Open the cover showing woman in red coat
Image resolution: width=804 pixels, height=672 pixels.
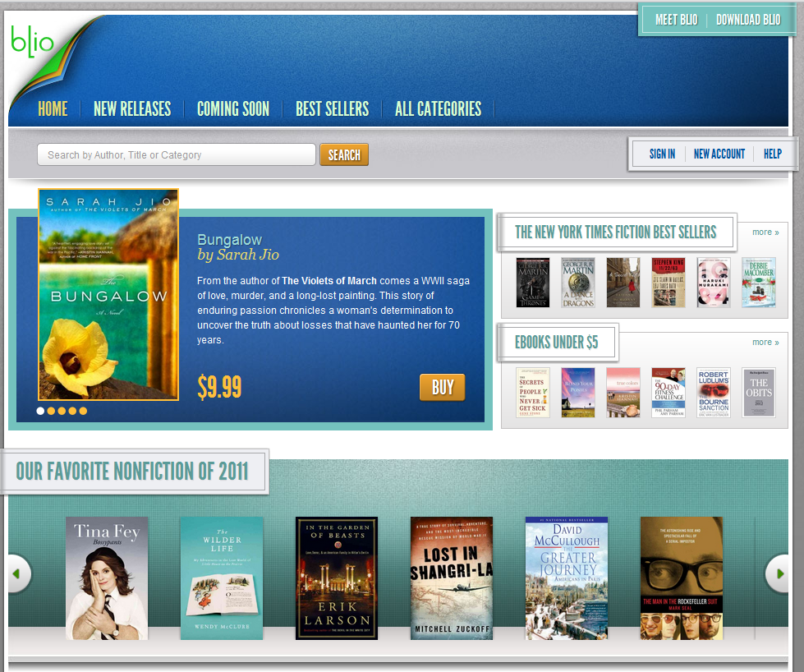[x=623, y=283]
